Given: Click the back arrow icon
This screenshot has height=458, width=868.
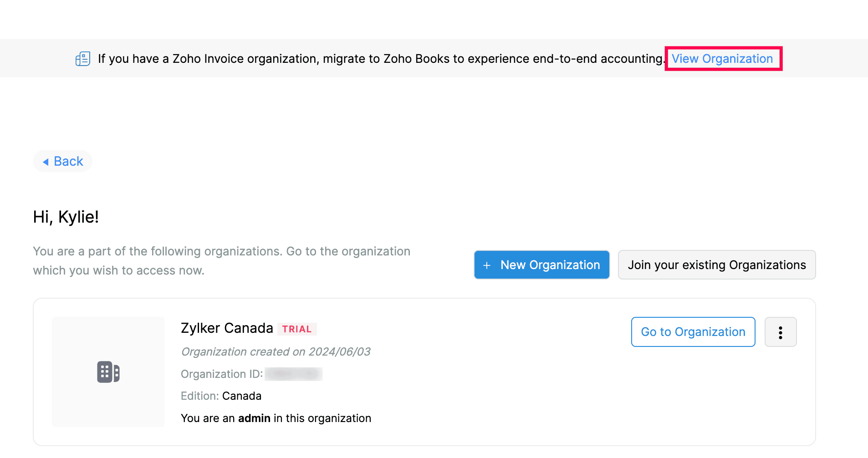Looking at the screenshot, I should [x=47, y=161].
